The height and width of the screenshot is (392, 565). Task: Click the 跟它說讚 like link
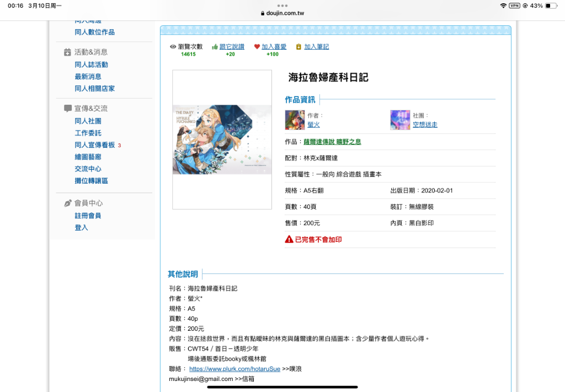point(232,47)
